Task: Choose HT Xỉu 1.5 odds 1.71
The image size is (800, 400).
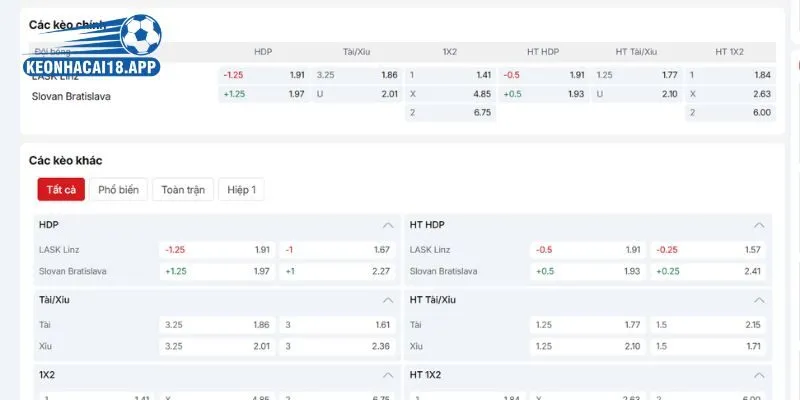Action: click(x=708, y=346)
